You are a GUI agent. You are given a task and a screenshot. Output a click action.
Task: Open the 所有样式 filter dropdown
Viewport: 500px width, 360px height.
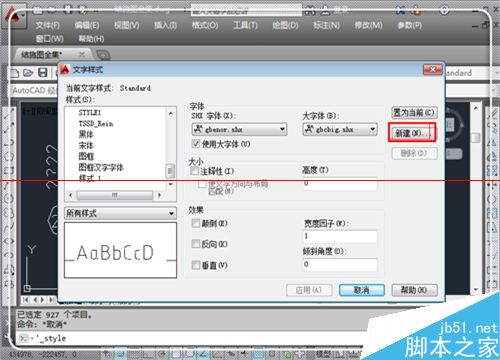click(120, 213)
